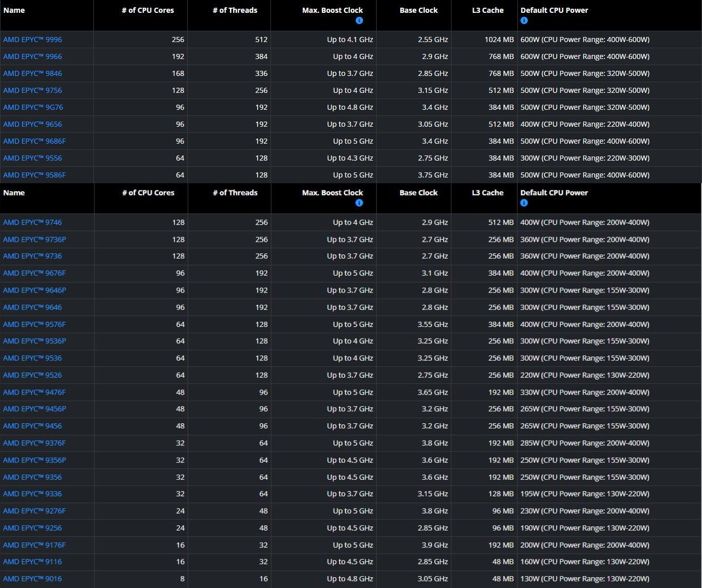This screenshot has height=588, width=702.
Task: Click the AMD EPYC 9256 link
Action: [32, 528]
